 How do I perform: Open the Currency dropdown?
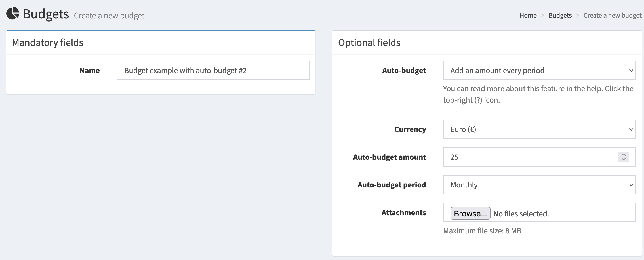click(539, 129)
